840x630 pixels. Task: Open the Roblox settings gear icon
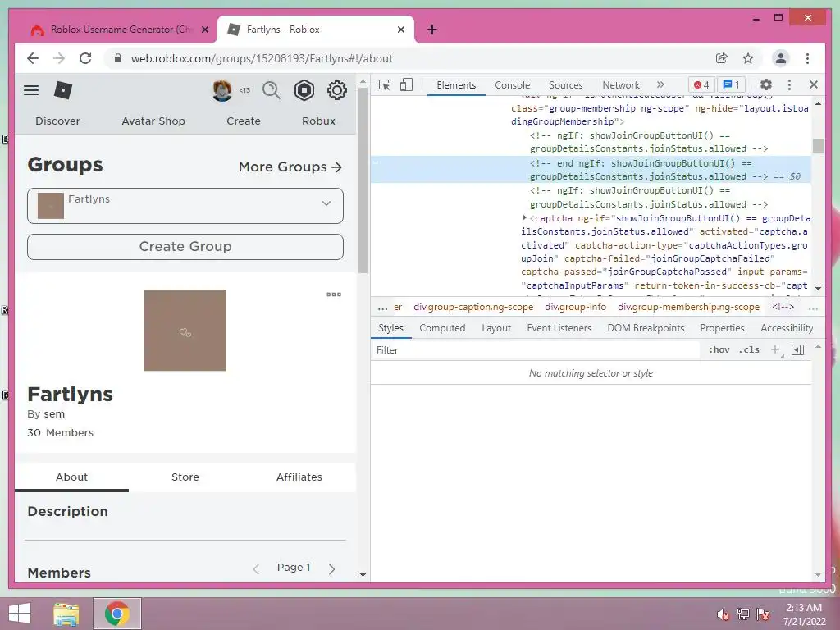[x=337, y=90]
